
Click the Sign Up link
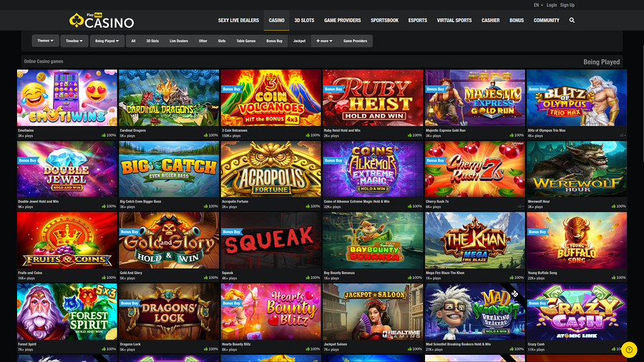tap(567, 5)
